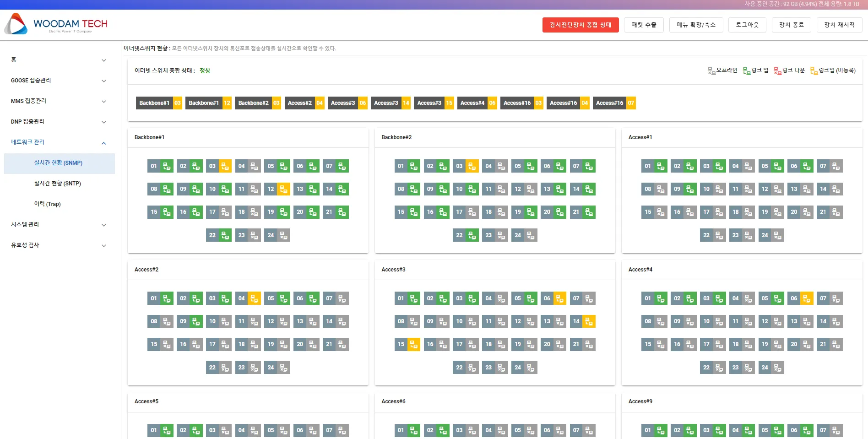
Task: Collapse the 네트워크 관리 section
Action: coord(104,143)
